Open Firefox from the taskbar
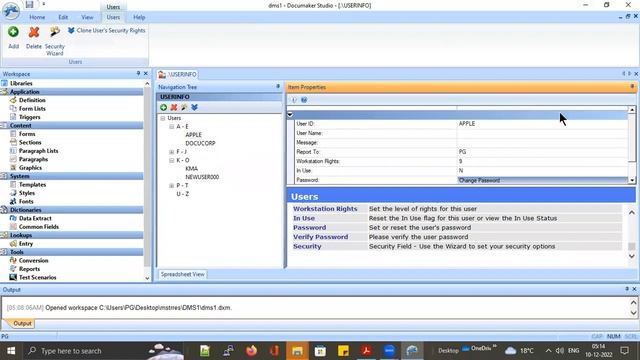Image resolution: width=640 pixels, height=360 pixels. pos(251,351)
